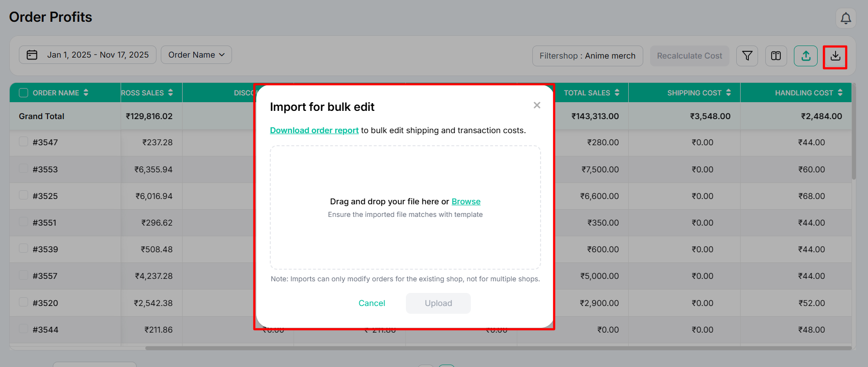Viewport: 868px width, 367px height.
Task: Click the filter funnel icon
Action: pyautogui.click(x=747, y=56)
